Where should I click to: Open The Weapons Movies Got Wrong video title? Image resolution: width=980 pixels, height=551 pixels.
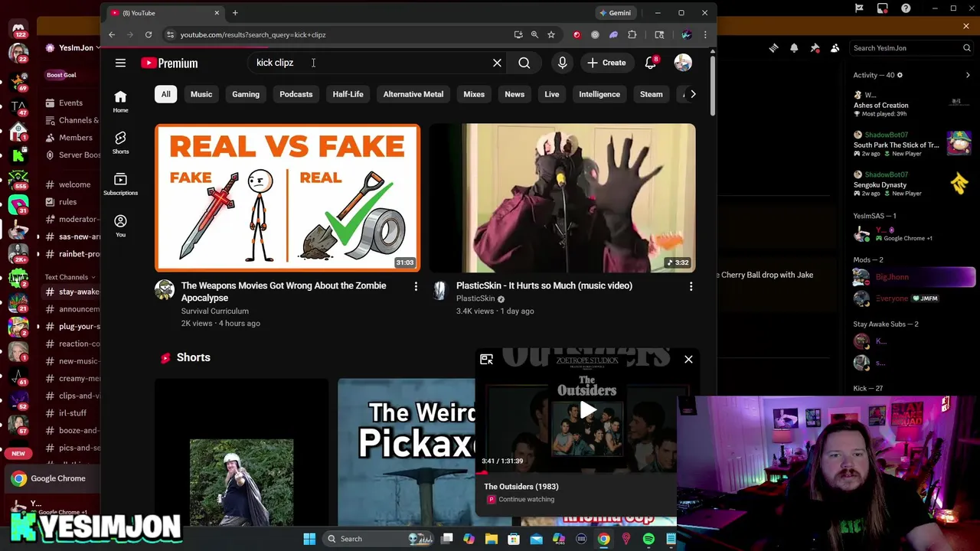tap(284, 292)
